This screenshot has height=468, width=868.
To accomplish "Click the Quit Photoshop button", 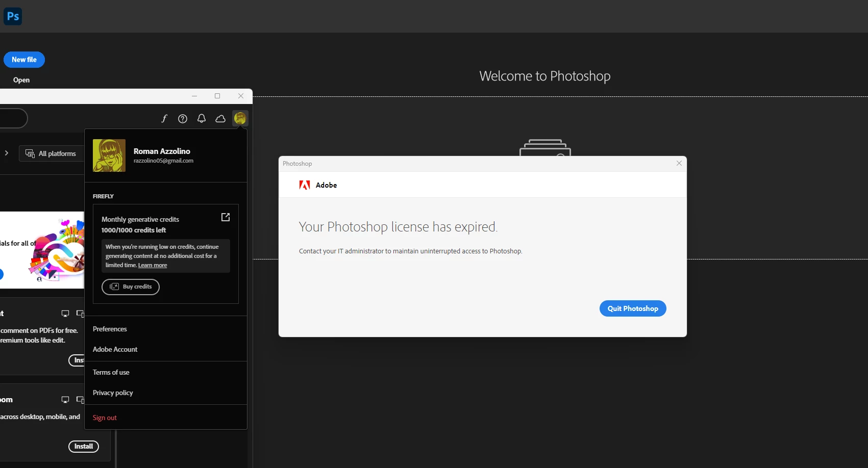I will [x=633, y=308].
